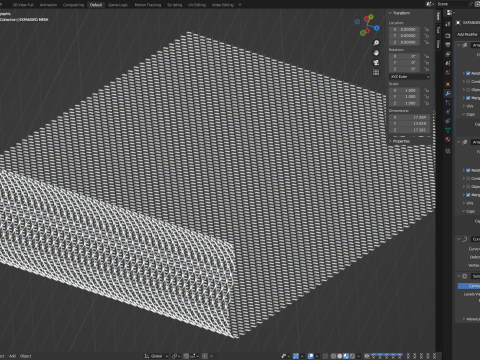Collapse the Transform panel in sidebar
The image size is (480, 360).
390,13
